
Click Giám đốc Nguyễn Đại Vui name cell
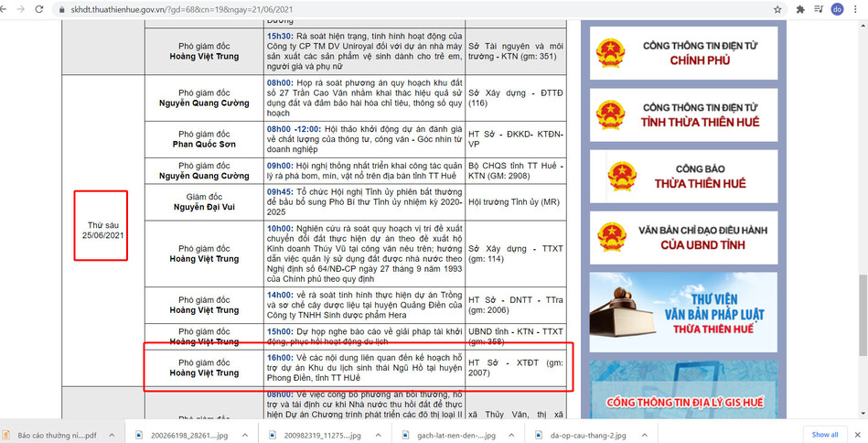click(204, 202)
